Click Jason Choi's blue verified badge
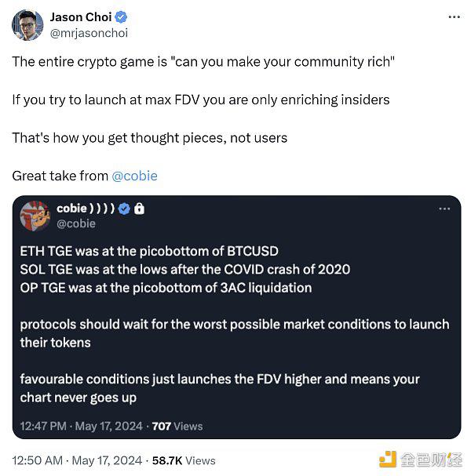Viewport: 471px width, 476px height. (x=121, y=17)
